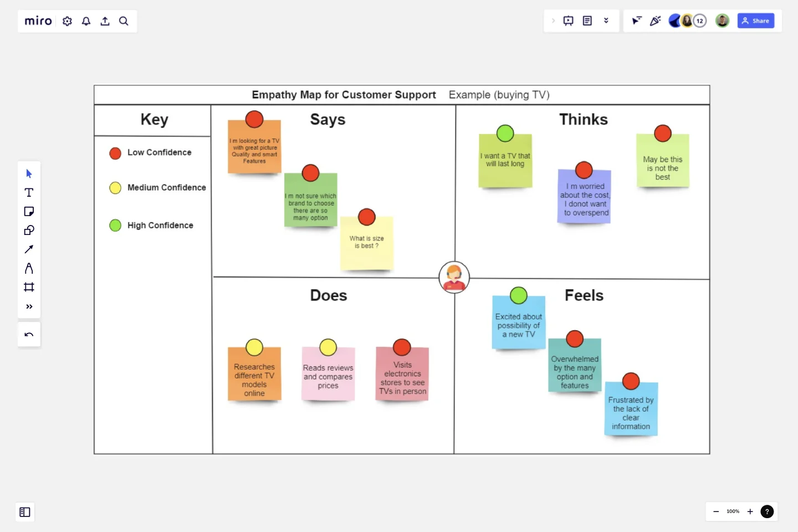Zoom out with minus button
798x532 pixels.
click(716, 511)
